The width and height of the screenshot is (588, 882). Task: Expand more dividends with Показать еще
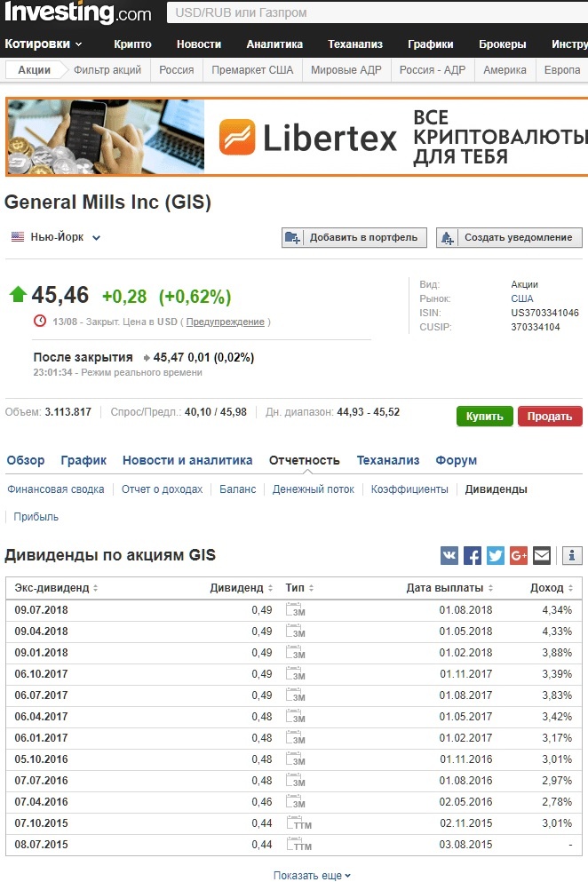click(312, 875)
